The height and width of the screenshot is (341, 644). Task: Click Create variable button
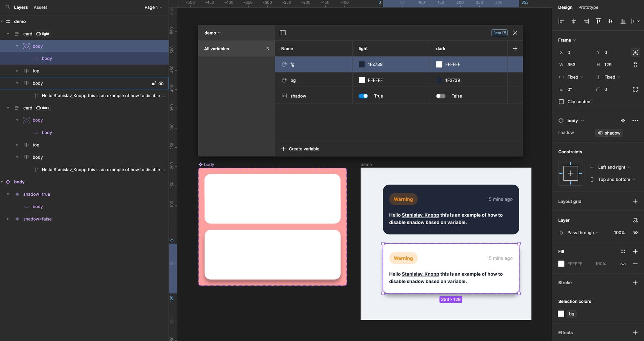(x=300, y=149)
